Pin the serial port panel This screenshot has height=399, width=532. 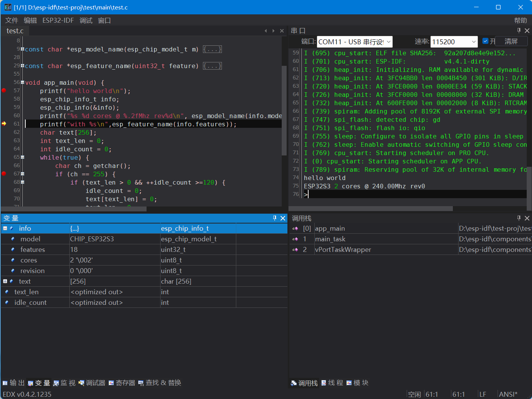[x=519, y=31]
